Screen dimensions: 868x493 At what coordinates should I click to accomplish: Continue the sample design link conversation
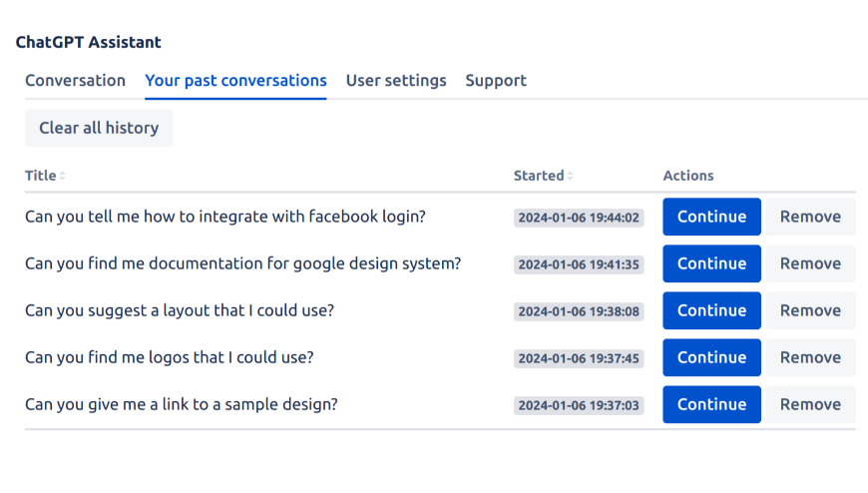[711, 404]
